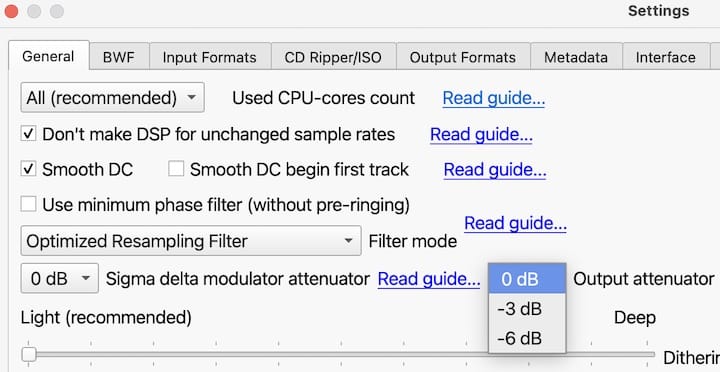This screenshot has width=720, height=372.
Task: Open the Filter mode dropdown
Action: 191,241
